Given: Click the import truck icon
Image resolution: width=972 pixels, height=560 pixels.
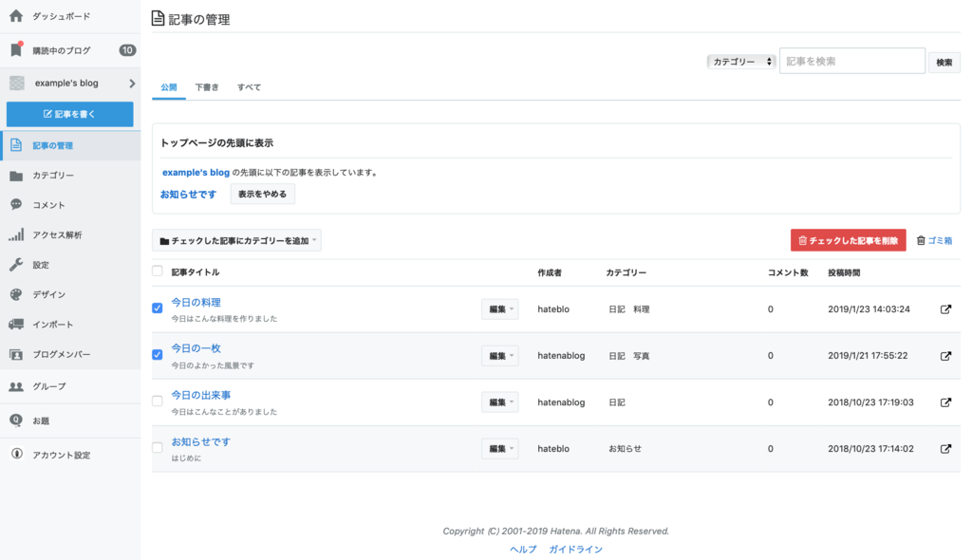Looking at the screenshot, I should [16, 325].
